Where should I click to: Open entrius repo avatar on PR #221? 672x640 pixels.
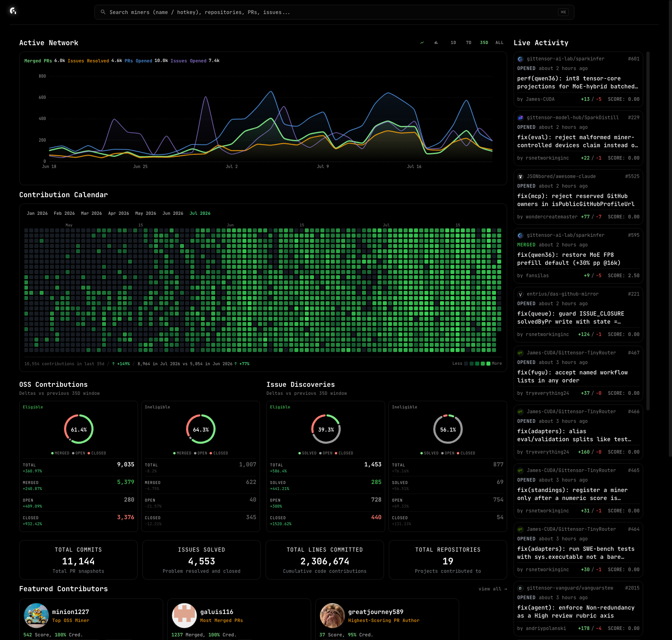click(520, 294)
